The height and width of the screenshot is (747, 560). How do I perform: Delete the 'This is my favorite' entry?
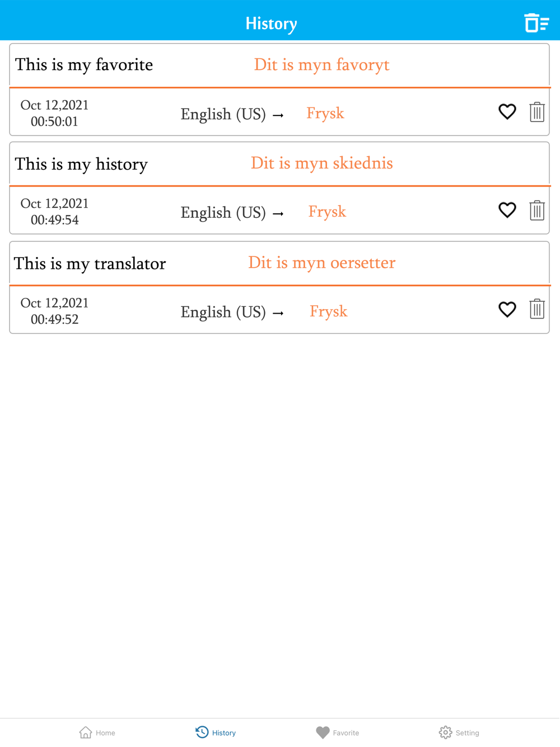pos(536,112)
